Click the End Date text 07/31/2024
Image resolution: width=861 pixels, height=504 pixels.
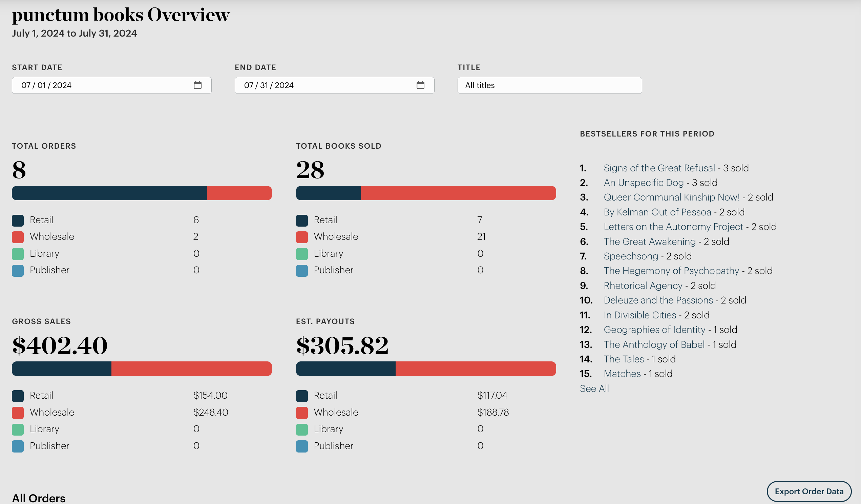[x=269, y=85]
